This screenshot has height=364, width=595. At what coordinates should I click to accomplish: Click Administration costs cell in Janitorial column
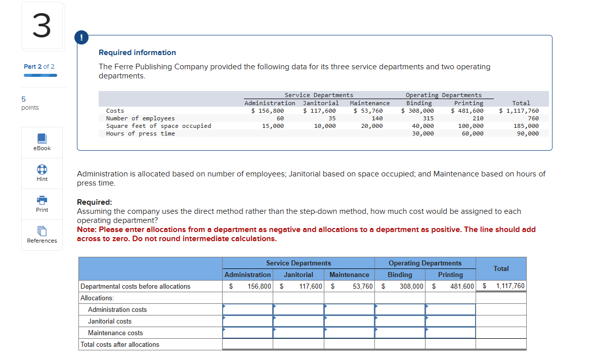pos(299,309)
